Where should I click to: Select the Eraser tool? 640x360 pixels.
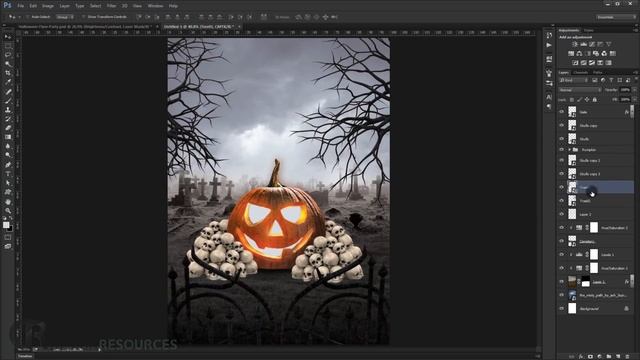point(8,128)
